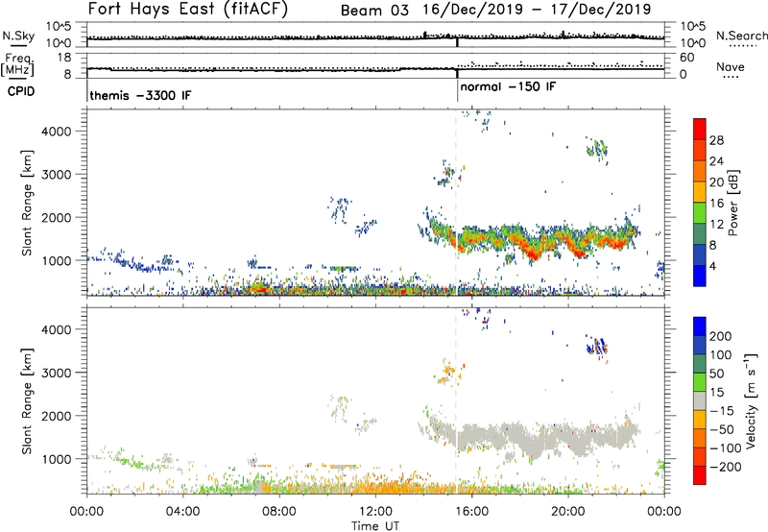Click the date range '16/Dec/2019 – 17/Dec/2019'
Viewport: 768px width, 532px height.
point(538,10)
